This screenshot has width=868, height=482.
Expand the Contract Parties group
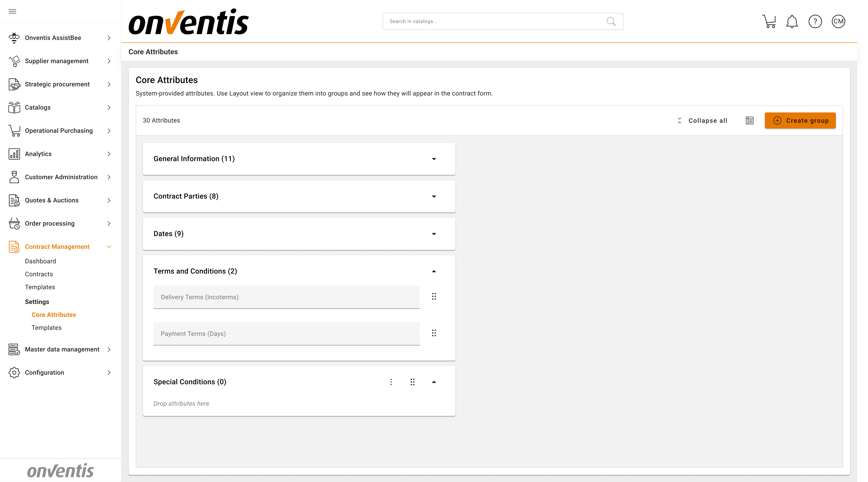(x=434, y=196)
